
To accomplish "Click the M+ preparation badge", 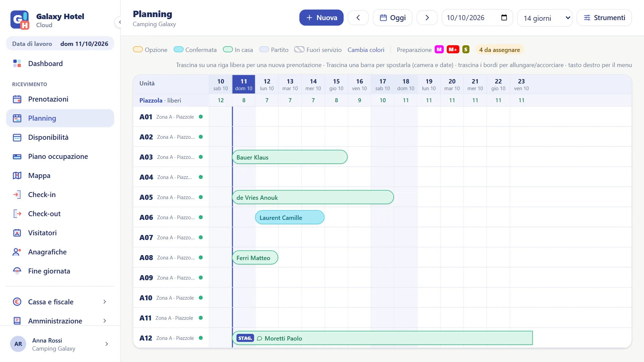I will 453,50.
